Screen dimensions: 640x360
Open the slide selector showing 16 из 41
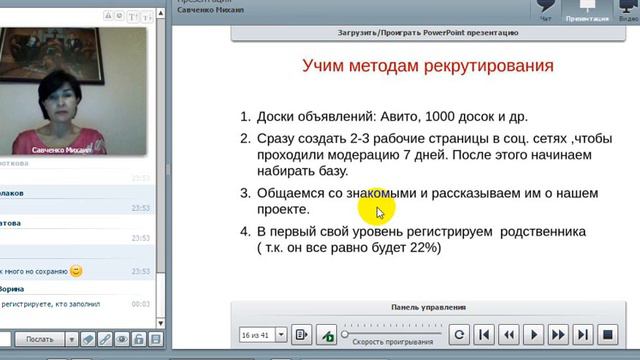(263, 335)
